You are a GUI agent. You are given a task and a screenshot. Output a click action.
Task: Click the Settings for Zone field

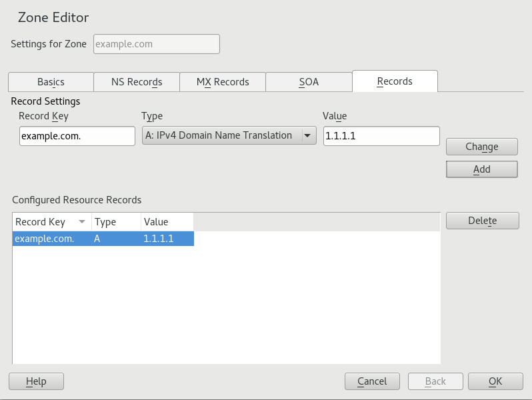pos(157,44)
